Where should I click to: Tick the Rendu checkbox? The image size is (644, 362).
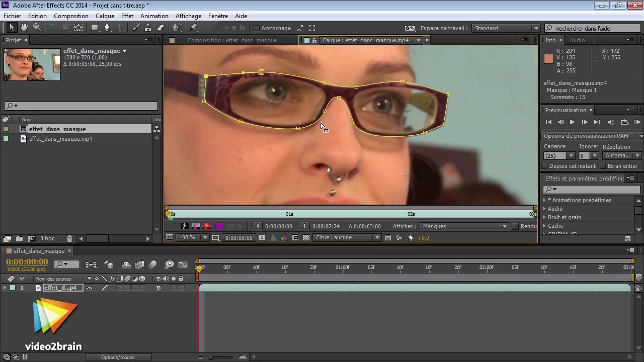point(515,226)
